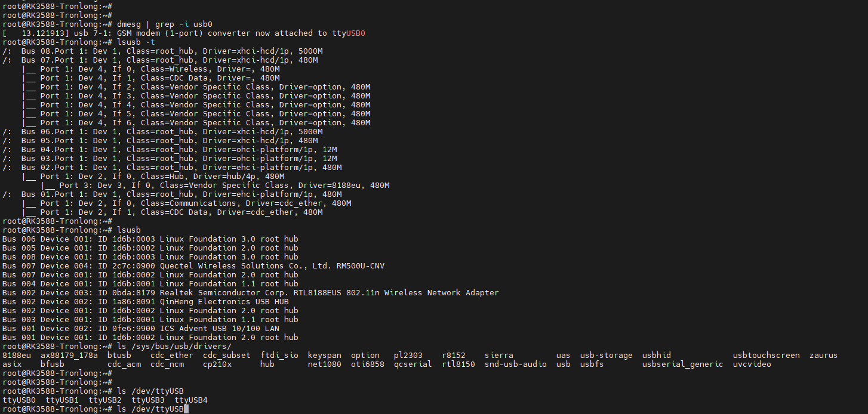Click the Realtek RTL8188EUS Wireless Adapter line
This screenshot has width=868, height=414.
coord(250,293)
